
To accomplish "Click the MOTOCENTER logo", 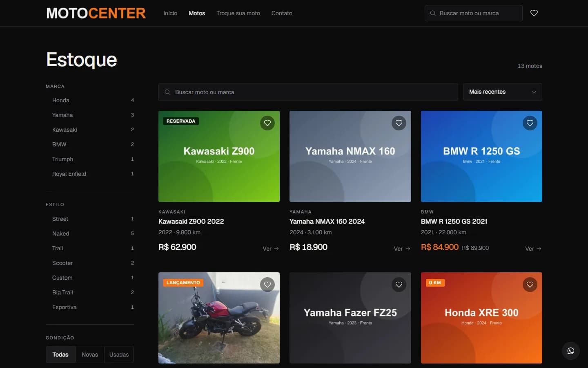I will click(x=96, y=13).
